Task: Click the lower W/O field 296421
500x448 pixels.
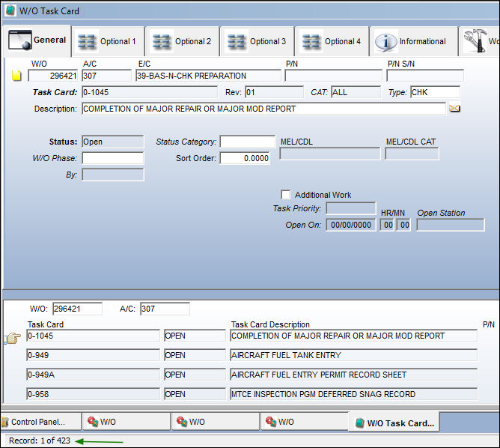Action: pos(78,309)
